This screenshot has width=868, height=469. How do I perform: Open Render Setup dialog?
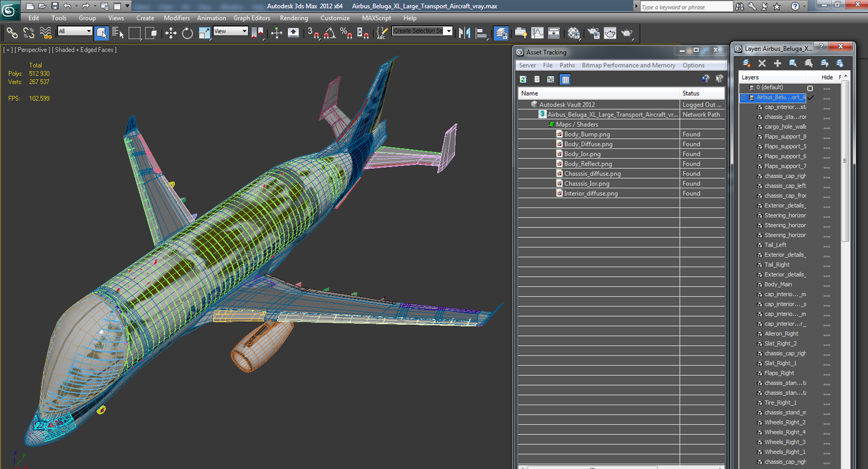tap(594, 33)
